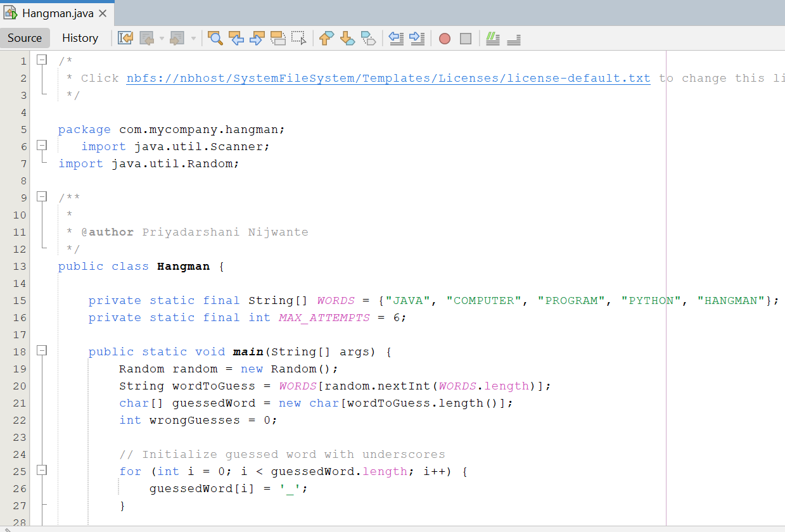Toggle a bookmark on the current line

368,38
